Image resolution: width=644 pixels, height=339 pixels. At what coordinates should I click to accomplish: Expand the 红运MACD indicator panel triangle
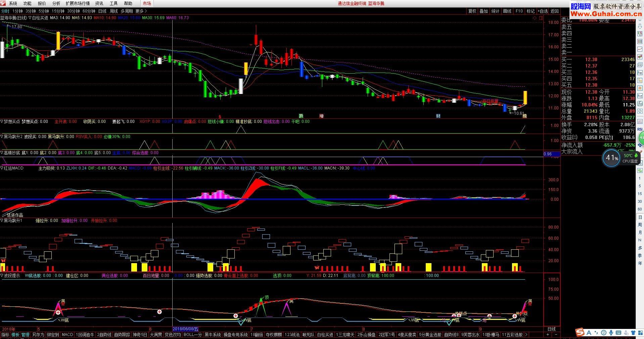click(2, 168)
